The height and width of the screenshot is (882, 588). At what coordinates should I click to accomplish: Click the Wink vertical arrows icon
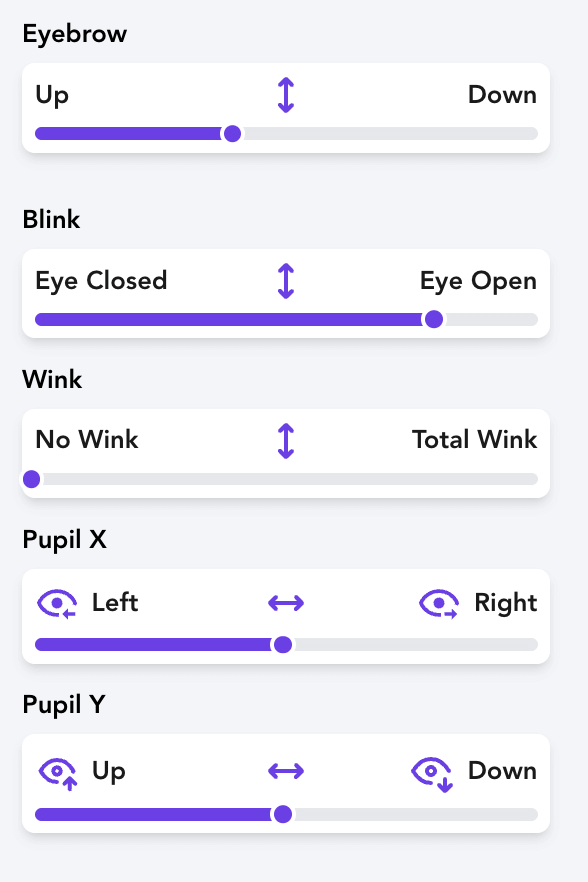click(x=286, y=440)
